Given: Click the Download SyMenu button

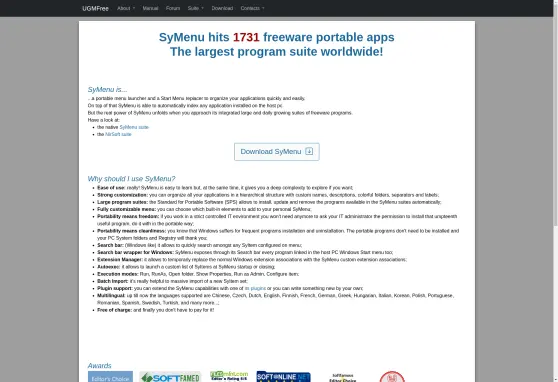Looking at the screenshot, I should (x=277, y=152).
